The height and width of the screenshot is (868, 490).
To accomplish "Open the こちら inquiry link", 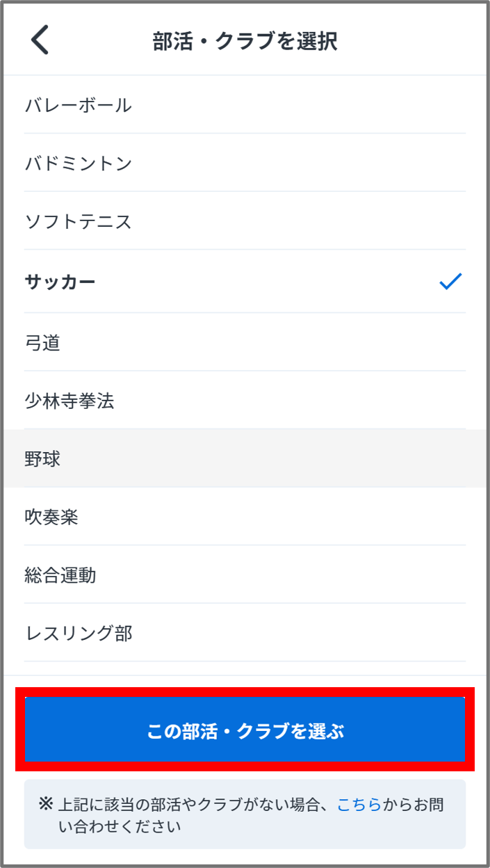I will [x=359, y=805].
